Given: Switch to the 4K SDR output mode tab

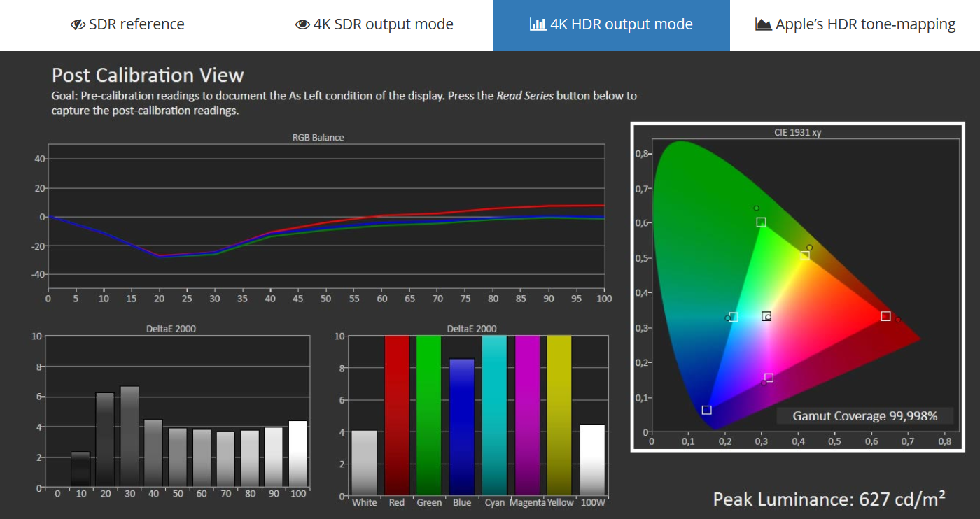Looking at the screenshot, I should (x=374, y=25).
